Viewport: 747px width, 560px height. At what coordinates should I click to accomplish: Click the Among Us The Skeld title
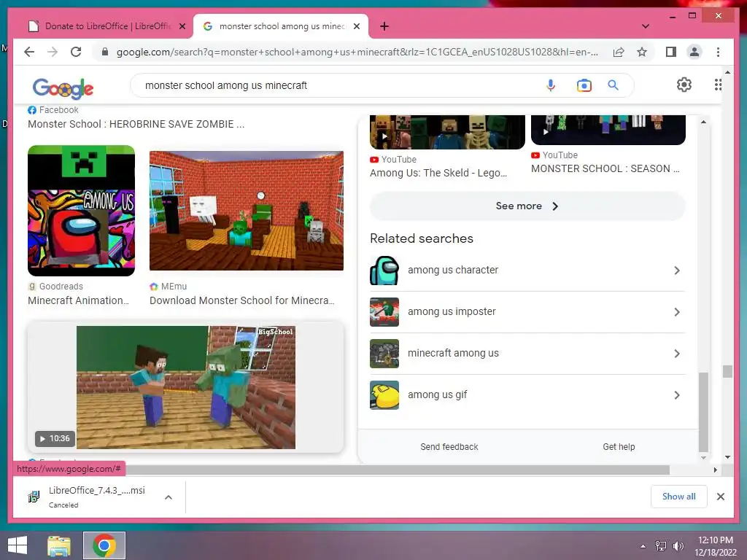pos(438,173)
